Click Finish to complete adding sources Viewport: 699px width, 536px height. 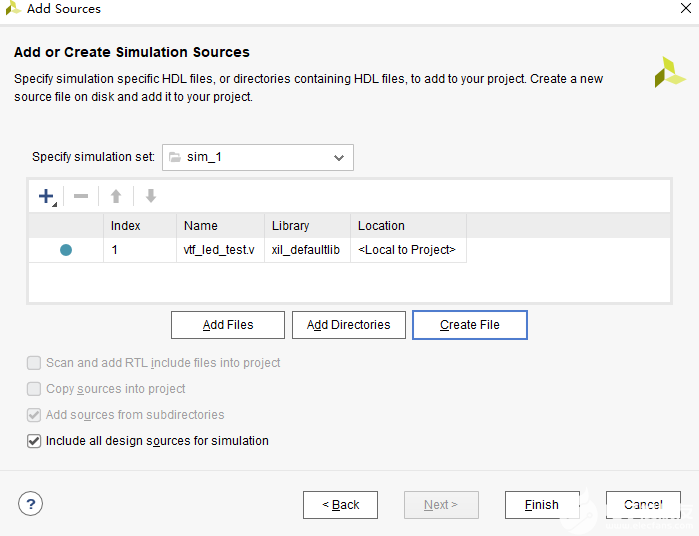click(542, 505)
